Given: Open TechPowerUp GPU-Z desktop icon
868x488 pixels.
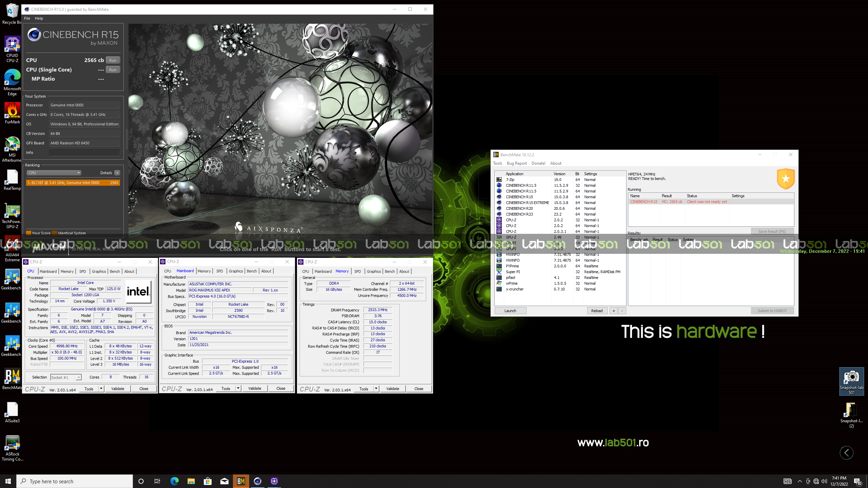Looking at the screenshot, I should pos(12,216).
